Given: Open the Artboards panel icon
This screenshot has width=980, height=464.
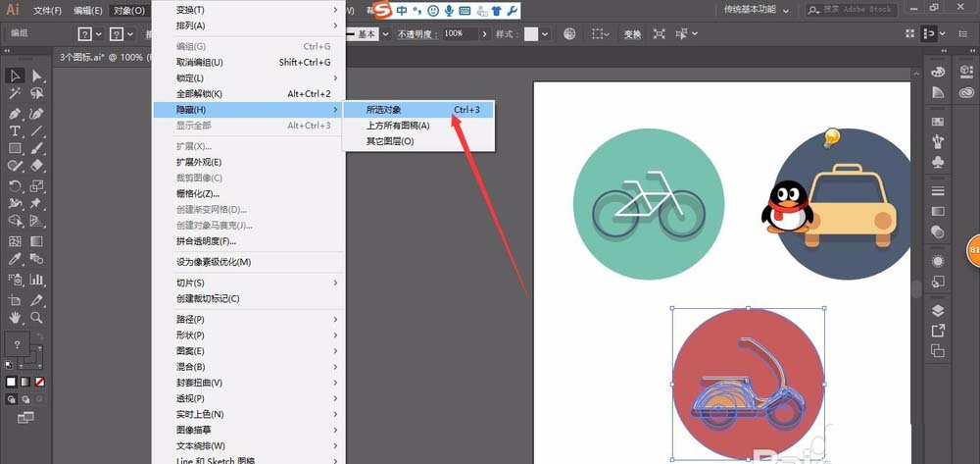Looking at the screenshot, I should [x=938, y=350].
